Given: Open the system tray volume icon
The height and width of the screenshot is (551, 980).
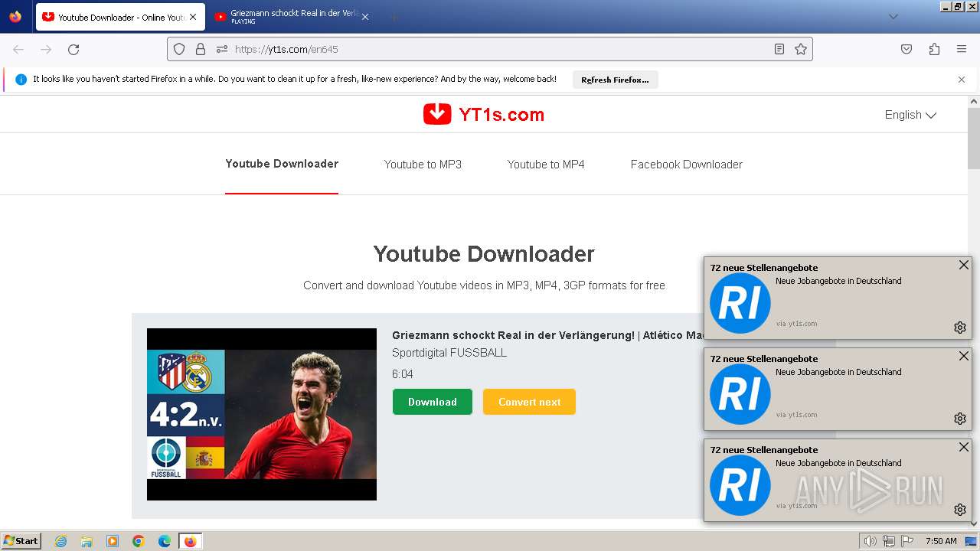Looking at the screenshot, I should click(x=871, y=541).
